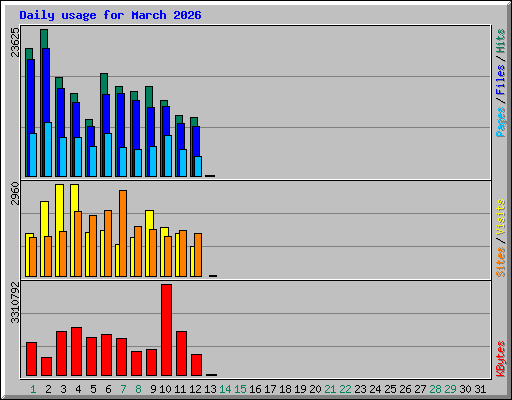This screenshot has width=512, height=400.
Task: Click the Files legend label
Action: pos(501,80)
